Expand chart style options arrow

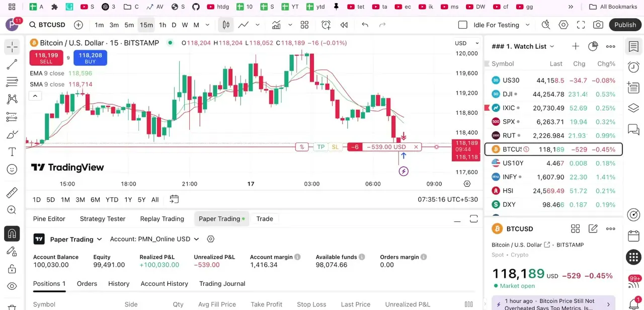[258, 25]
